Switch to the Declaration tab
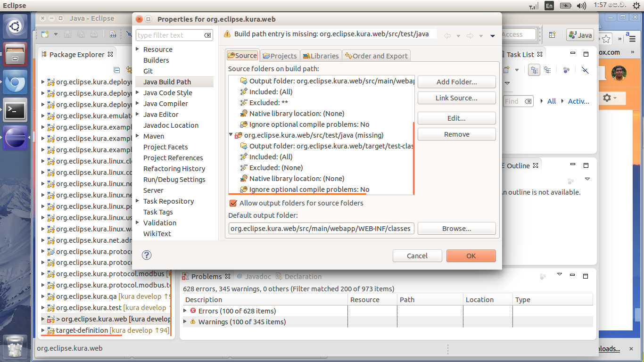The width and height of the screenshot is (644, 362). (x=298, y=276)
